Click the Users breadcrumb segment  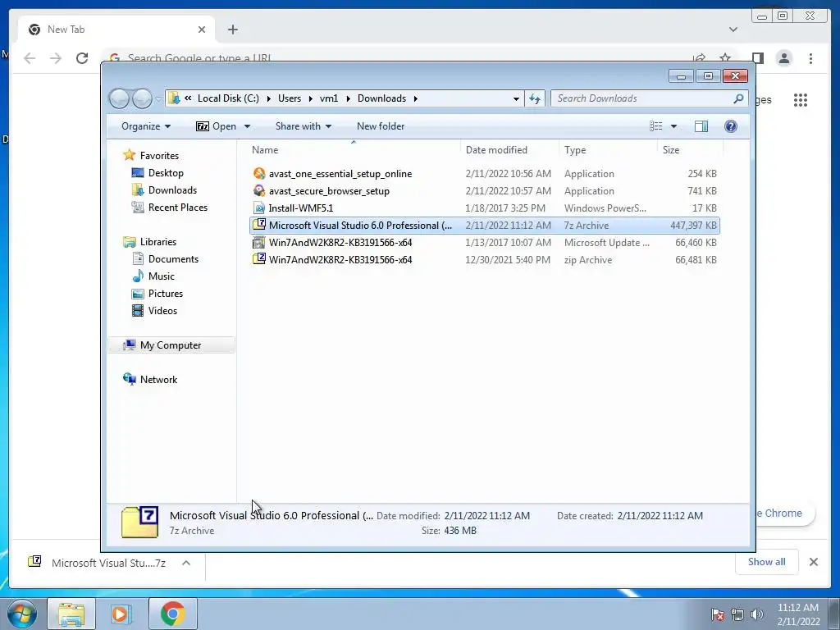290,98
